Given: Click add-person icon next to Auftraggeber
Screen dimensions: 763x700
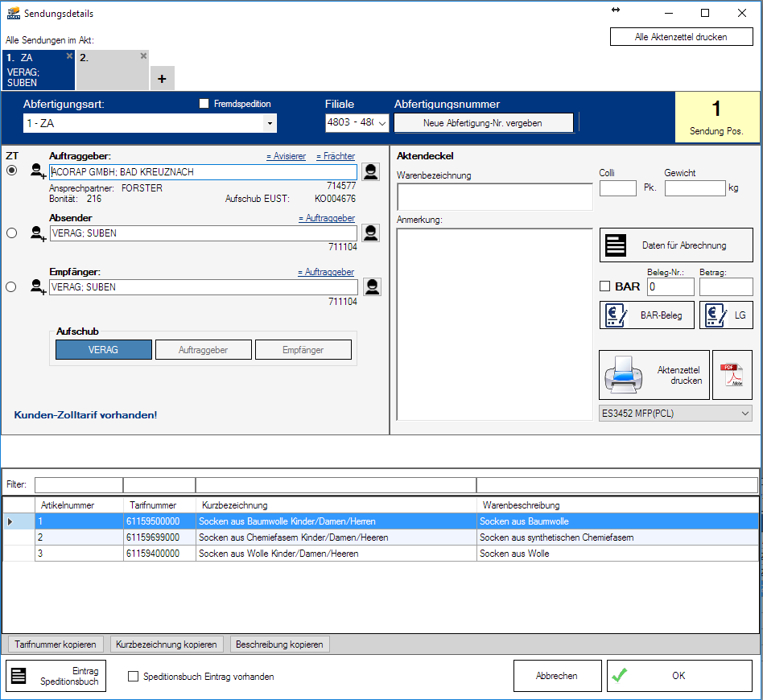Looking at the screenshot, I should [x=37, y=171].
